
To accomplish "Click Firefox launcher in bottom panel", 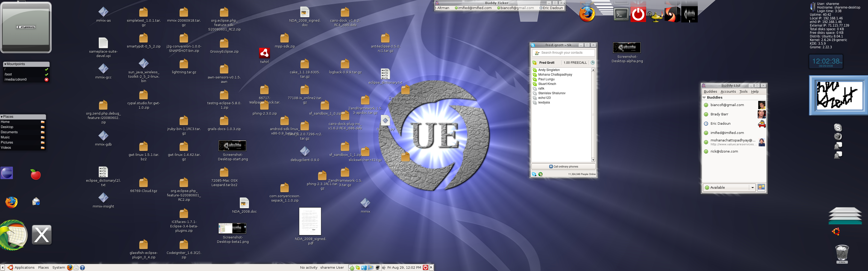I will (x=70, y=268).
